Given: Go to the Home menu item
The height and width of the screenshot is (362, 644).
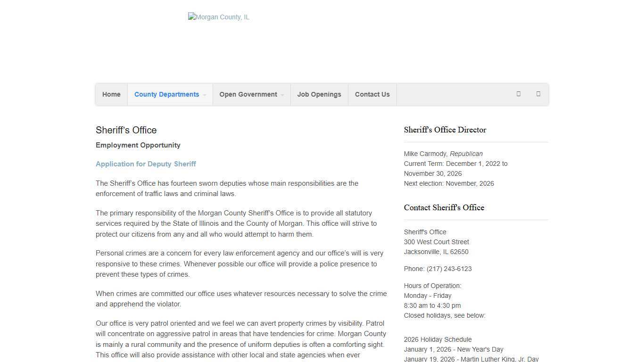Looking at the screenshot, I should point(111,94).
